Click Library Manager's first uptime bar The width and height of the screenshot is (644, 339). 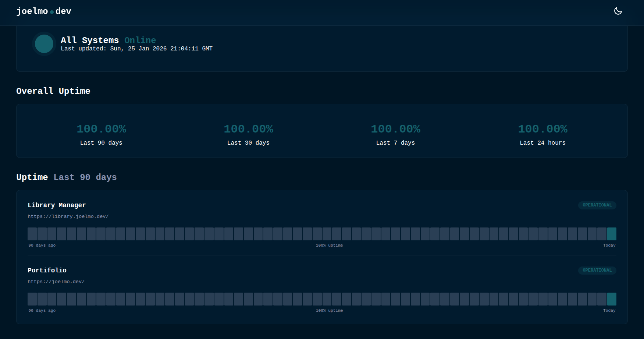(x=32, y=234)
